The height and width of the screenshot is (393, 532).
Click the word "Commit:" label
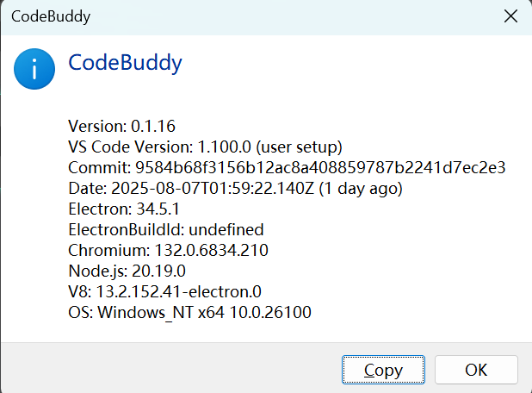coord(100,168)
